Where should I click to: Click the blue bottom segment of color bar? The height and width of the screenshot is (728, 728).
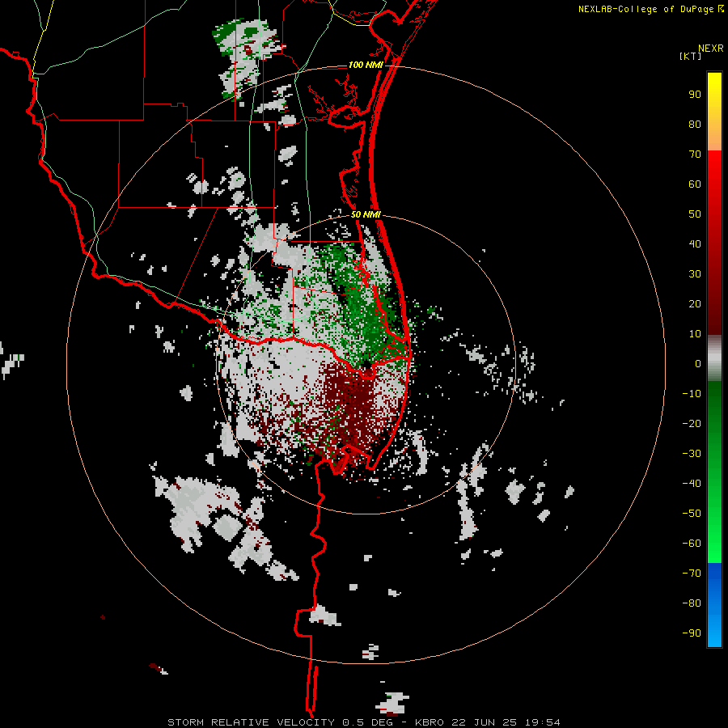714,605
